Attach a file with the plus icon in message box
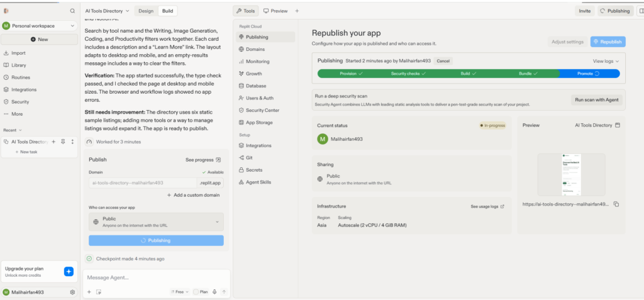The height and width of the screenshot is (300, 644). tap(89, 292)
